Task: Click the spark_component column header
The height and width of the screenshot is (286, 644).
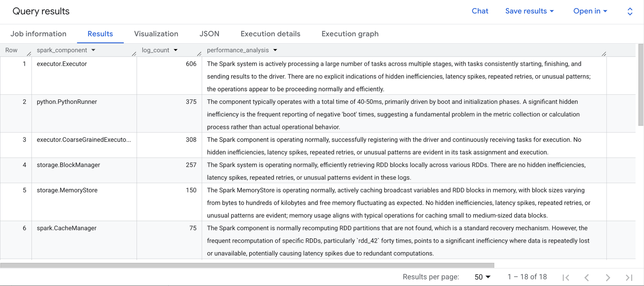Action: (62, 50)
